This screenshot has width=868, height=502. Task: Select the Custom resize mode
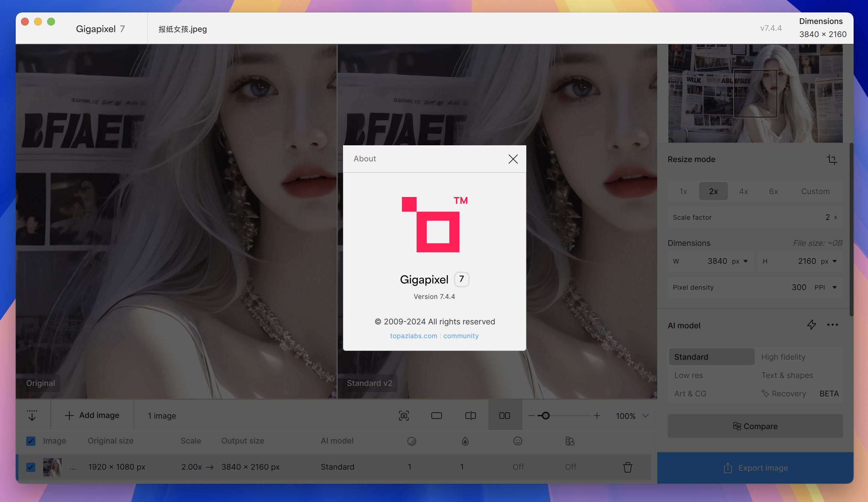[815, 191]
